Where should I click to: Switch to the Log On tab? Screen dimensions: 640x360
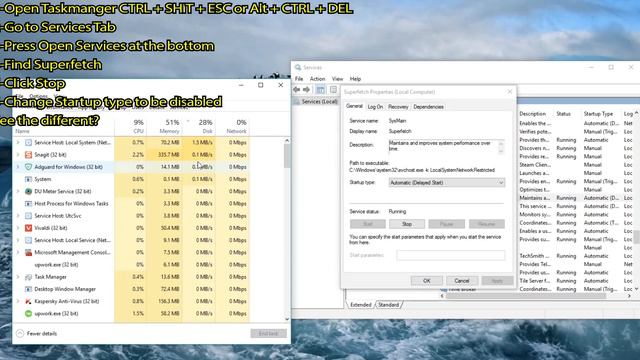point(375,107)
